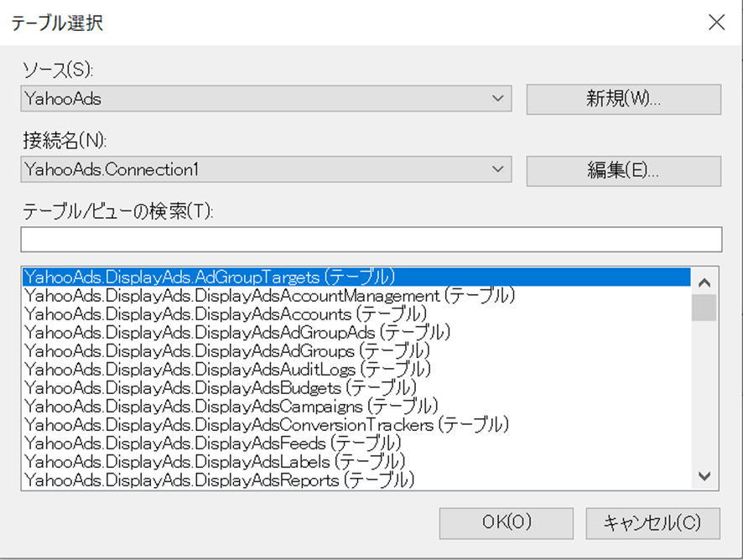Choose DisplayAdsFeeds from the list
The width and height of the screenshot is (743, 560).
pyautogui.click(x=213, y=443)
